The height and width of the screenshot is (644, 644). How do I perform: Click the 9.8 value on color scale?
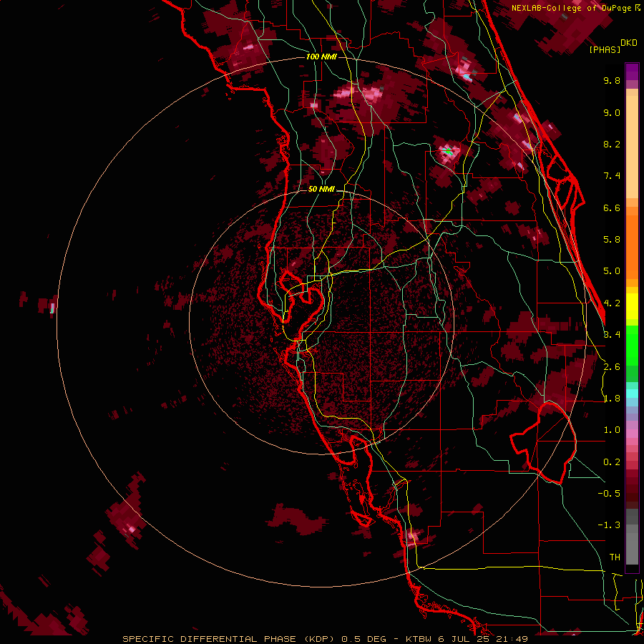coord(612,81)
